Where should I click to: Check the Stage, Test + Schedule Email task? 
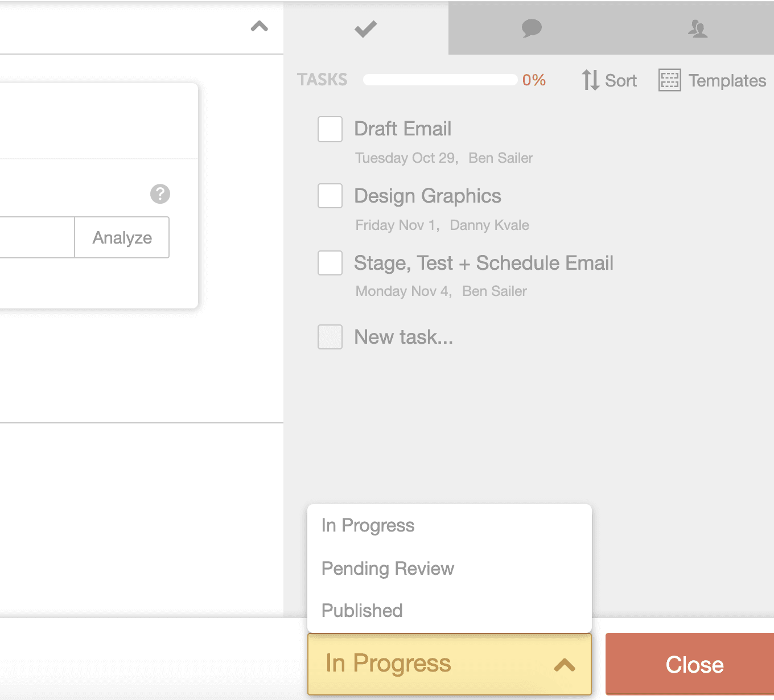330,263
